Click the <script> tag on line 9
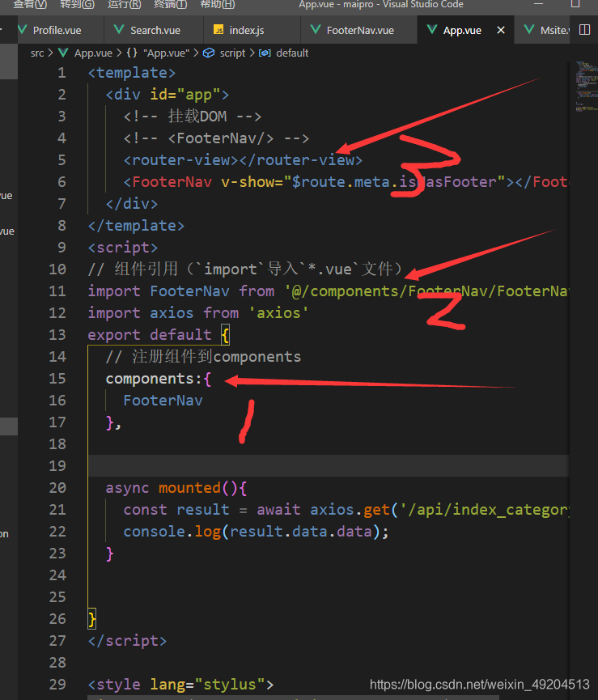Viewport: 598px width, 700px height. 123,248
